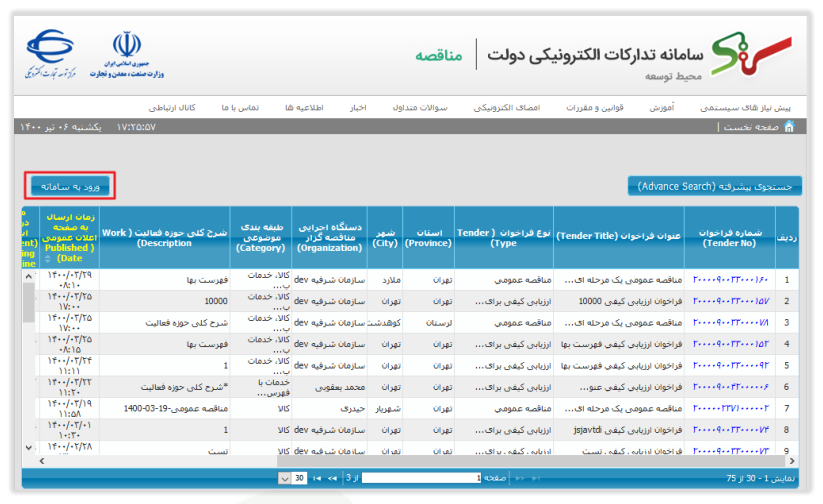Click طبقه بندی موضوعی (Category) column header

261,238
